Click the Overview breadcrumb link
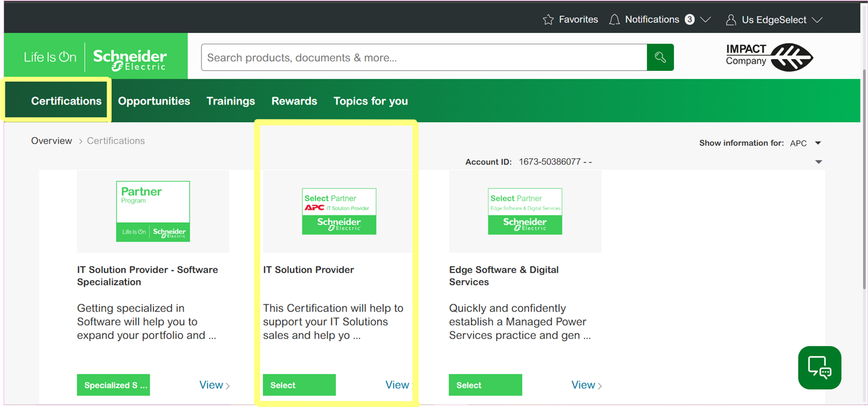 tap(51, 141)
